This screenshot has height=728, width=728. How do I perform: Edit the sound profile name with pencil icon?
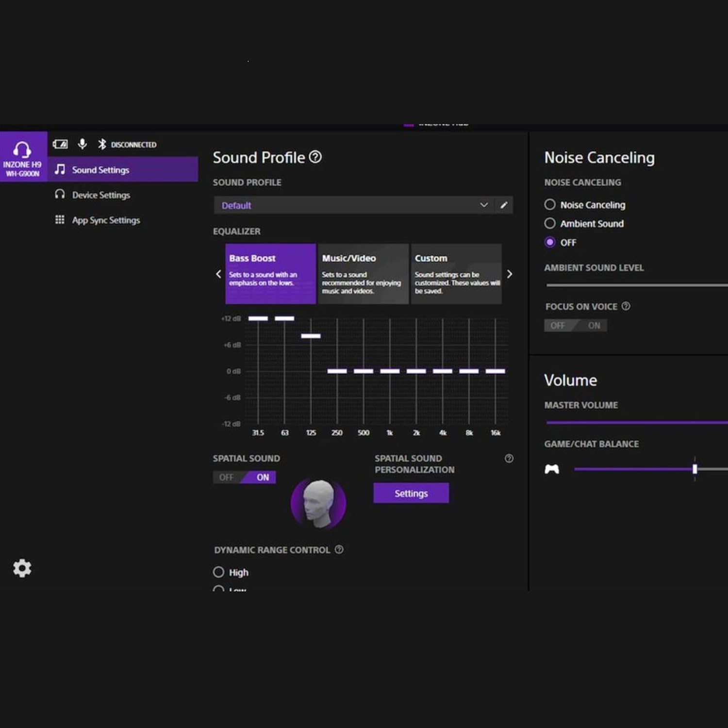(x=504, y=205)
